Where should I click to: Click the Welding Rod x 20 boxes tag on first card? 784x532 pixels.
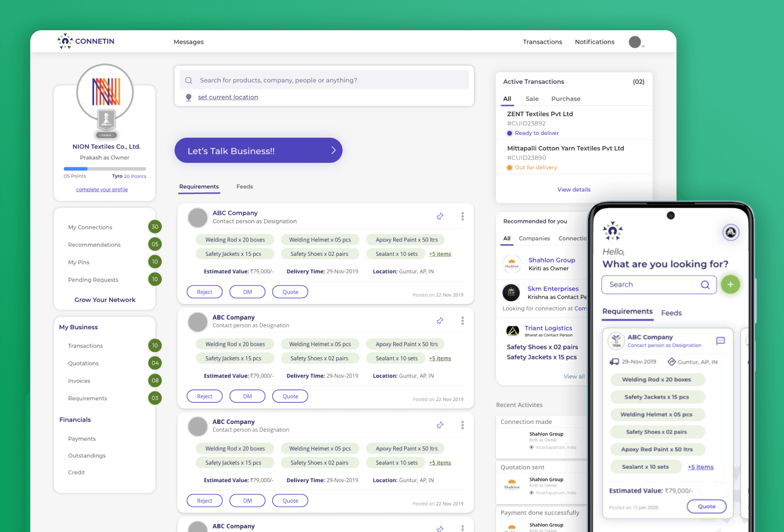coord(235,240)
